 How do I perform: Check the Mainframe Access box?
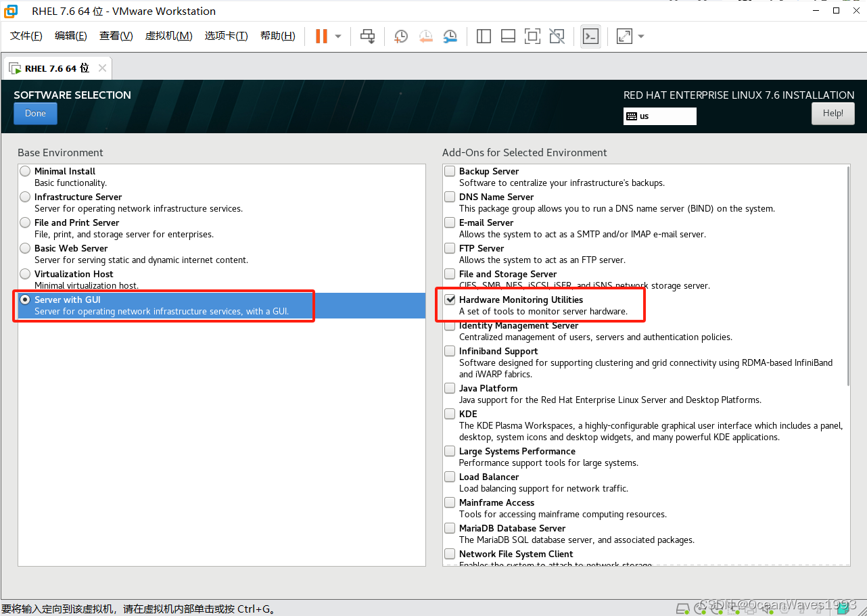click(x=450, y=502)
